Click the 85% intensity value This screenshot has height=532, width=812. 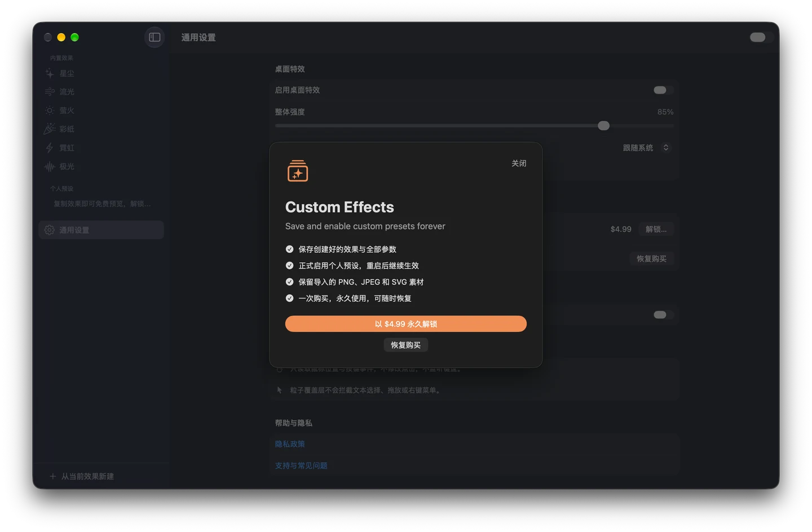(x=665, y=112)
